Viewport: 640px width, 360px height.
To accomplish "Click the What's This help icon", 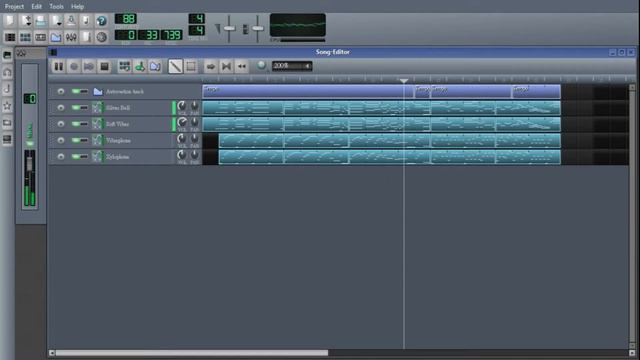I will (x=101, y=20).
